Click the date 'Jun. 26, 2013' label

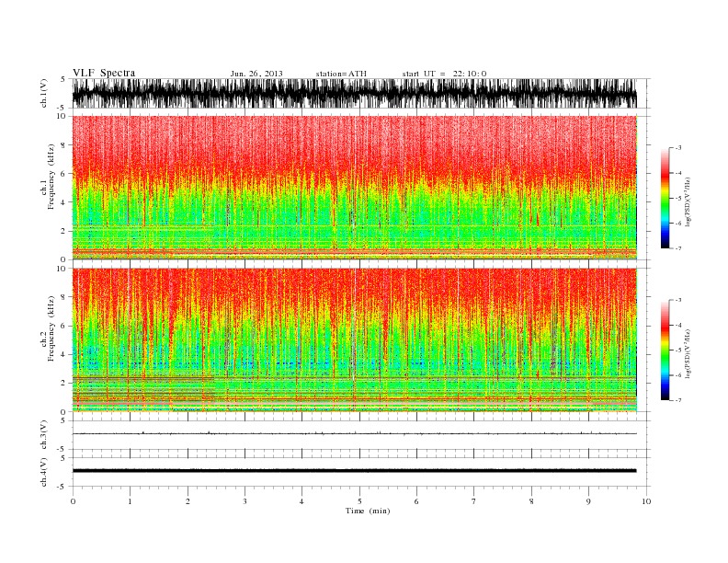click(x=256, y=74)
